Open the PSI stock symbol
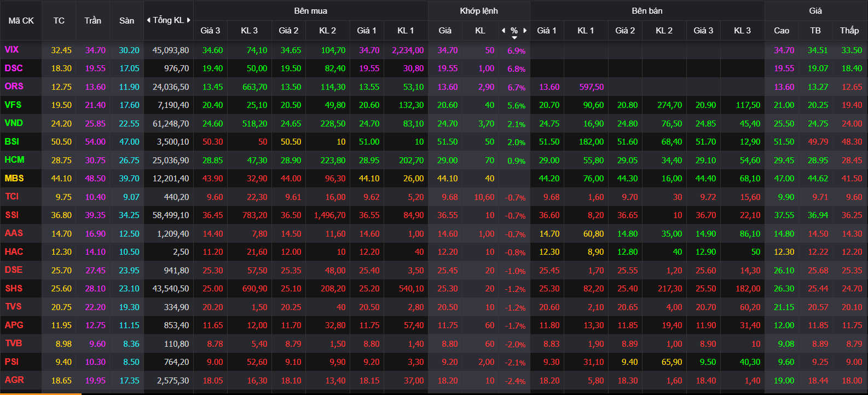The height and width of the screenshot is (395, 868). coord(11,362)
